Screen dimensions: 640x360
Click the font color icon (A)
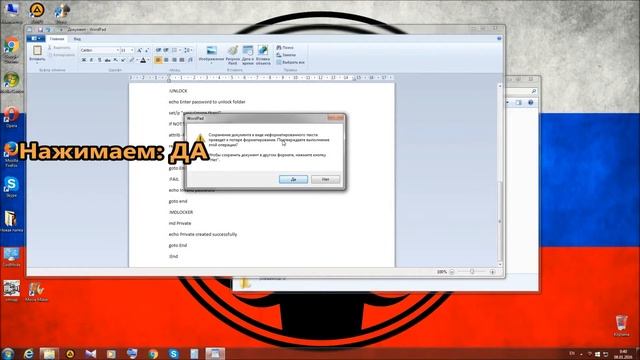(143, 60)
